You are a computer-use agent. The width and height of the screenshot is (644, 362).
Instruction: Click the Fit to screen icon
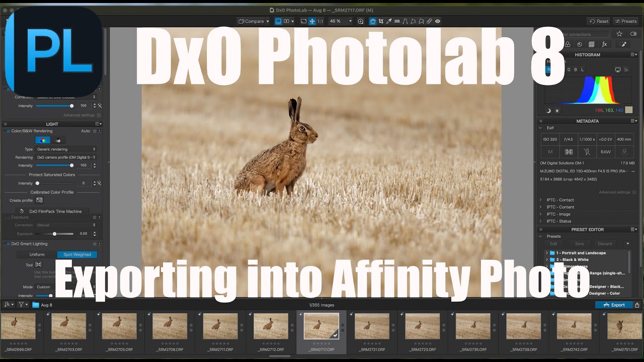pyautogui.click(x=303, y=21)
